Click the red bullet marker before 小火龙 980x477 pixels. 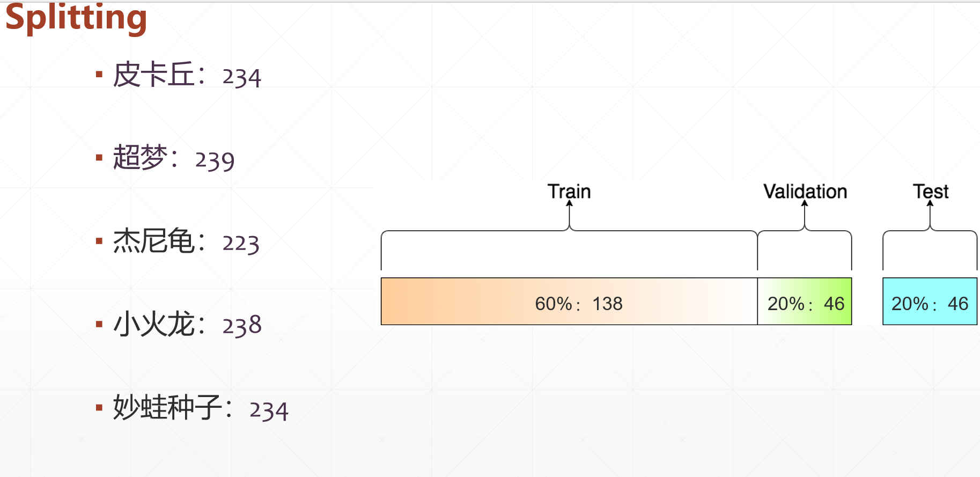pyautogui.click(x=99, y=324)
